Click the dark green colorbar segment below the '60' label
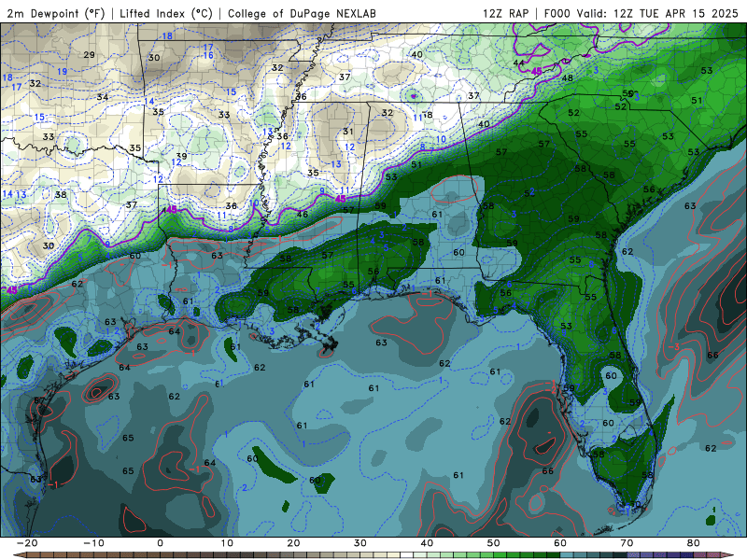The image size is (747, 560). (x=554, y=555)
